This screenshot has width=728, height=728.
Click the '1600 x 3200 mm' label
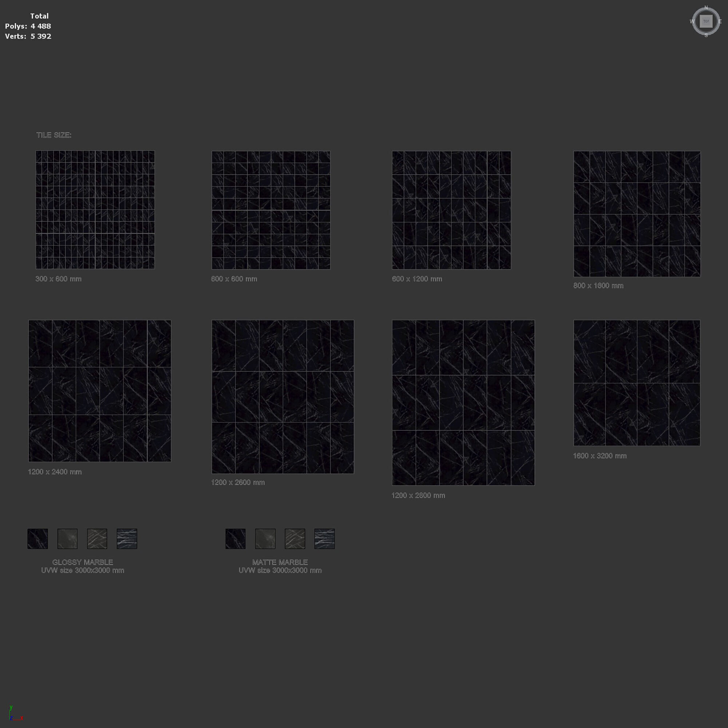600,456
